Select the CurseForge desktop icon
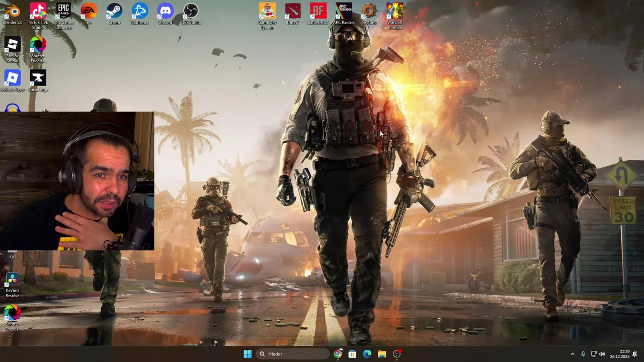Image resolution: width=644 pixels, height=362 pixels. [x=38, y=80]
